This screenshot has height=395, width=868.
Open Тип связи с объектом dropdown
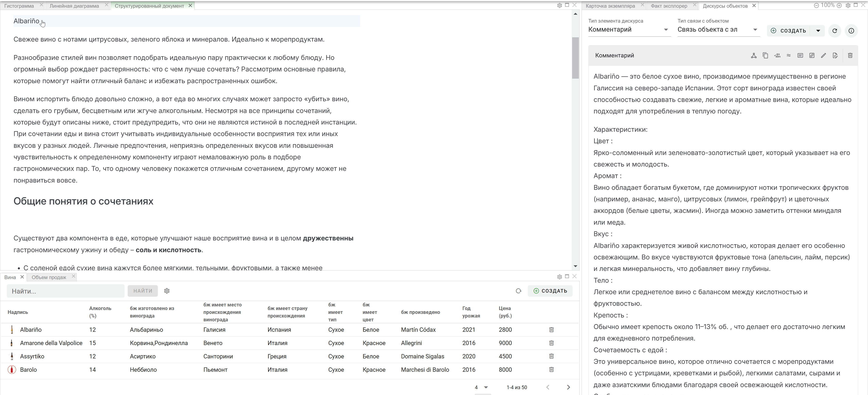718,30
